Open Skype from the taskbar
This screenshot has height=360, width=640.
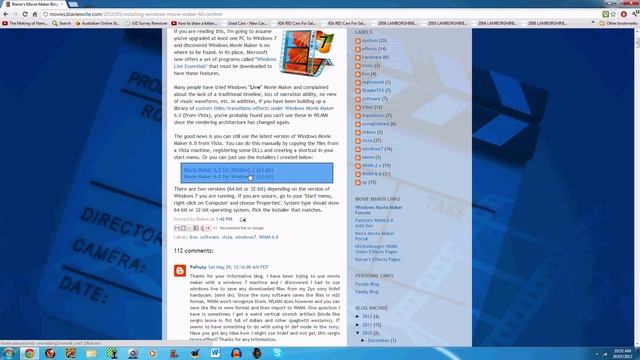coord(277,353)
